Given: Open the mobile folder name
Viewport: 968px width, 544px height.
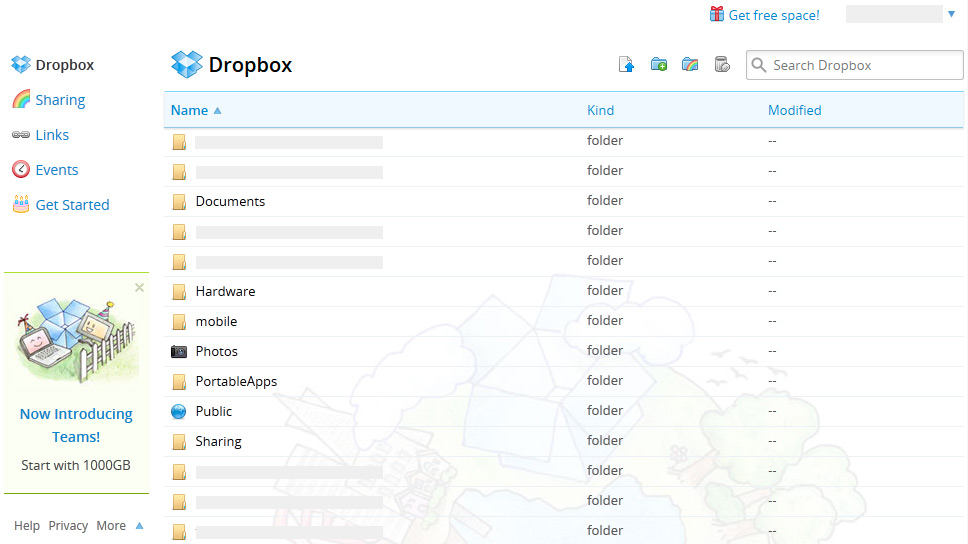Looking at the screenshot, I should (x=216, y=322).
